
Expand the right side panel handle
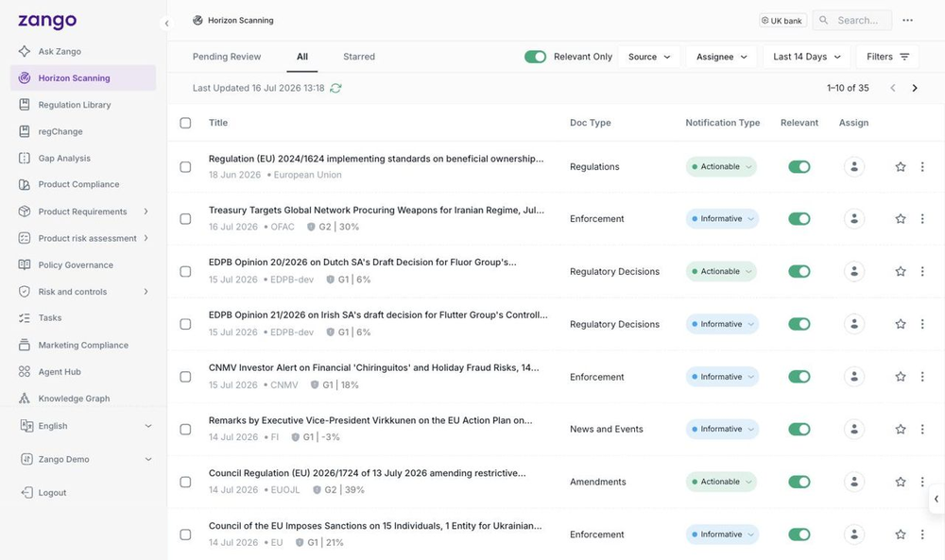point(936,499)
